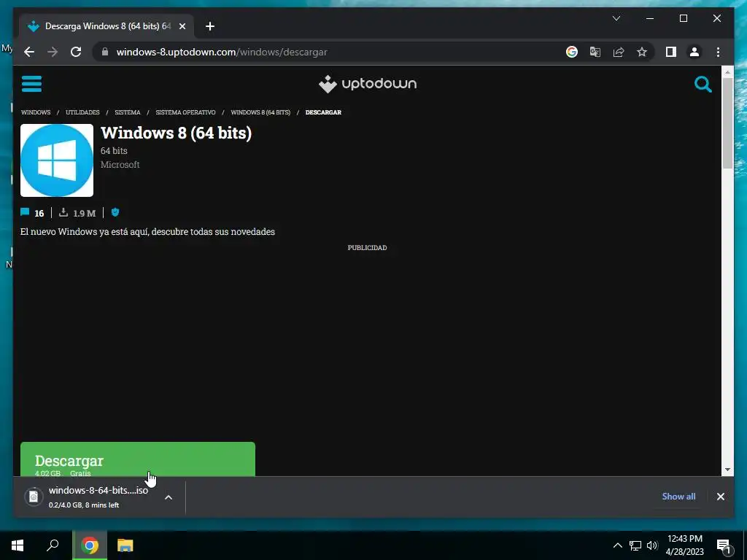Close the Descarga Windows 8 tab

point(182,26)
